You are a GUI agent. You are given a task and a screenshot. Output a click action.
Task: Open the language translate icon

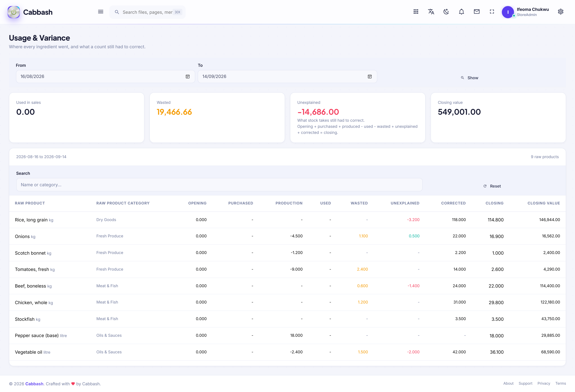[431, 12]
